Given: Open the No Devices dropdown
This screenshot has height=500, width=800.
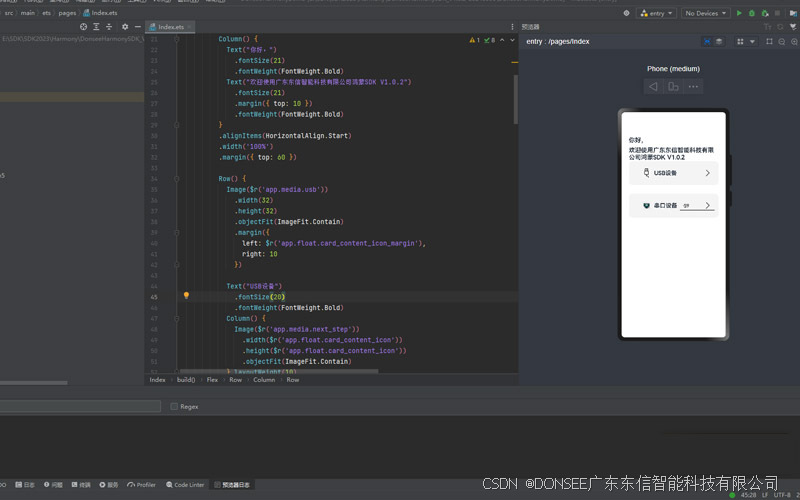Looking at the screenshot, I should click(x=705, y=13).
